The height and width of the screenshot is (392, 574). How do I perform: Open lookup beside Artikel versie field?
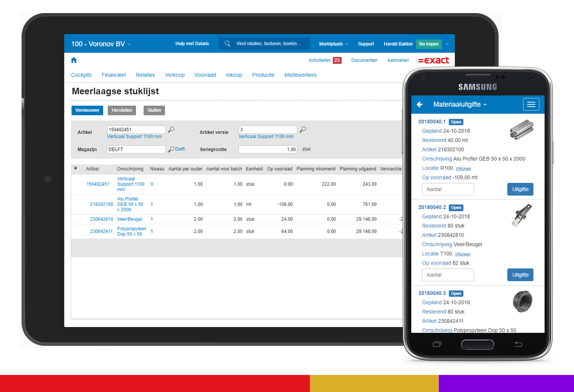[303, 130]
